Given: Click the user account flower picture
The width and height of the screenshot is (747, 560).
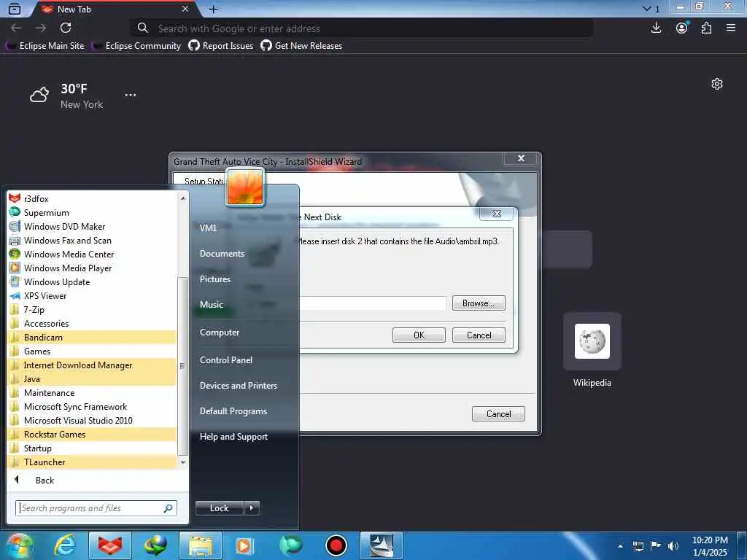Looking at the screenshot, I should [245, 187].
